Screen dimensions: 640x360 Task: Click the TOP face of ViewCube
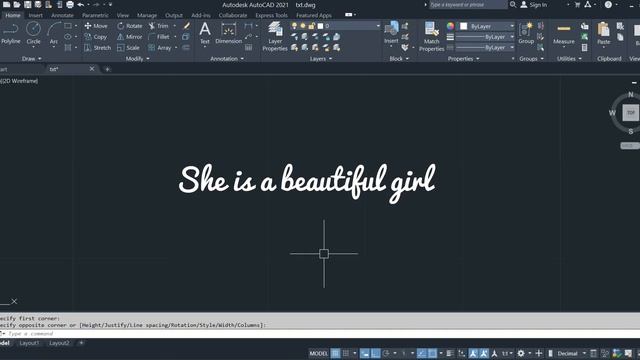tap(631, 113)
